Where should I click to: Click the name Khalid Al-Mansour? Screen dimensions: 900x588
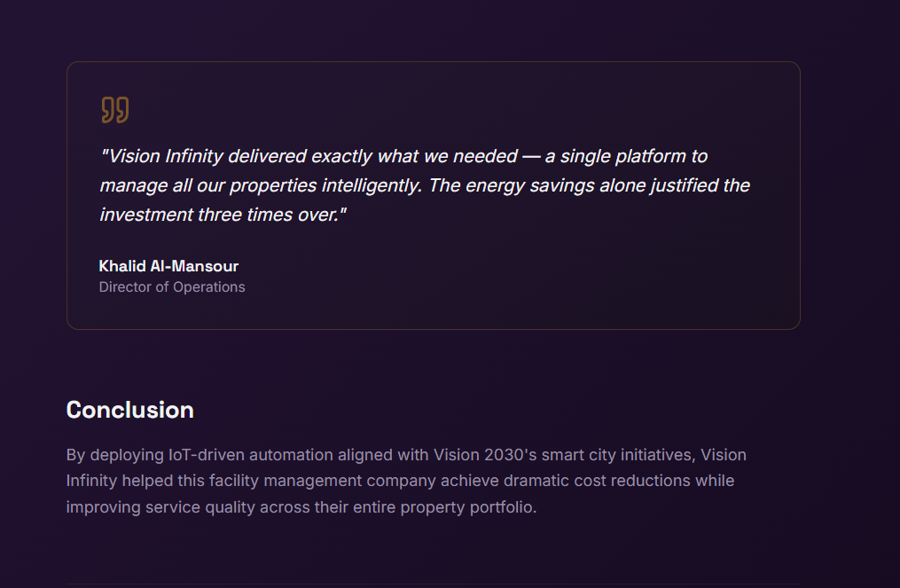pyautogui.click(x=168, y=266)
